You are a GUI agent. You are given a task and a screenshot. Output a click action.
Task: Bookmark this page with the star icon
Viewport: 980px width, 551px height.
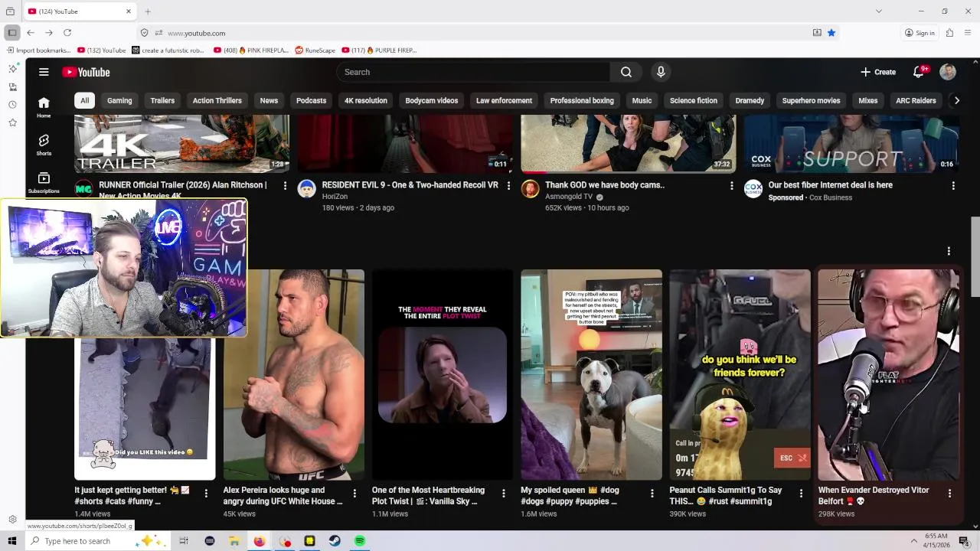(x=831, y=33)
